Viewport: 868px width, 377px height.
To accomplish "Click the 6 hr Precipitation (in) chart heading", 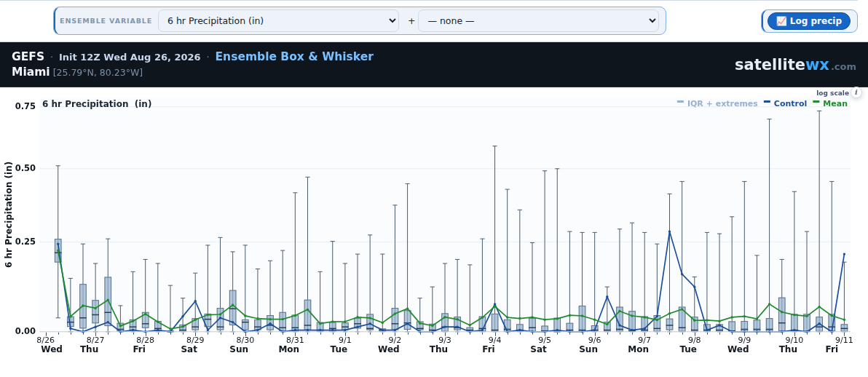I will 97,104.
